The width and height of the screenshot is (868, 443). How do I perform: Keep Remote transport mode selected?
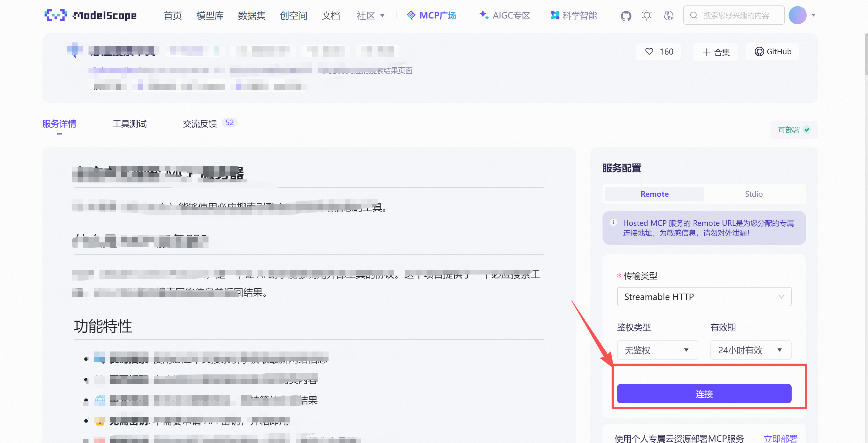[x=654, y=194]
